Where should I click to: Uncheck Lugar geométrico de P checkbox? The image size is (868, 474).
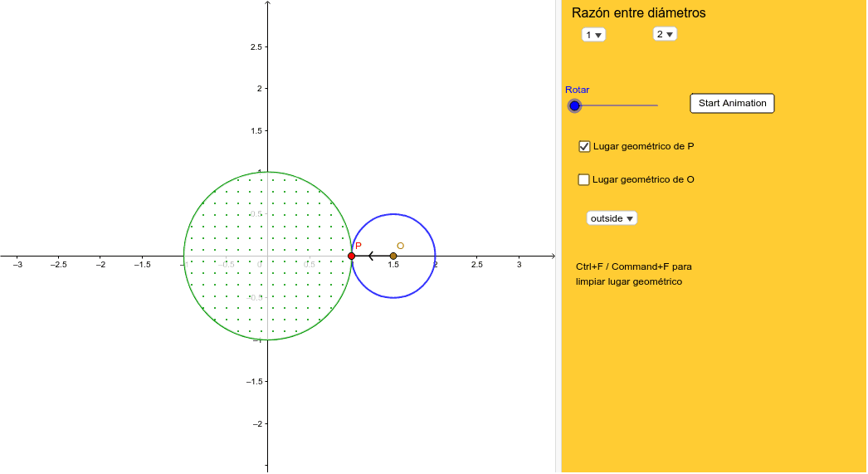pos(584,147)
